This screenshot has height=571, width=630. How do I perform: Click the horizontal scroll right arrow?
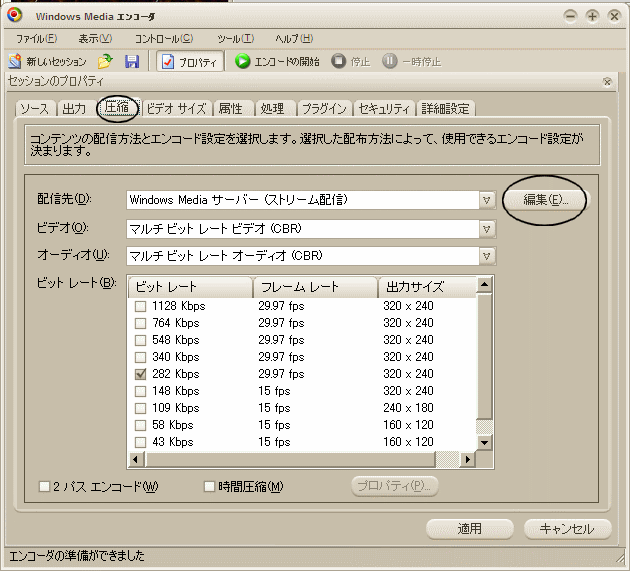467,459
